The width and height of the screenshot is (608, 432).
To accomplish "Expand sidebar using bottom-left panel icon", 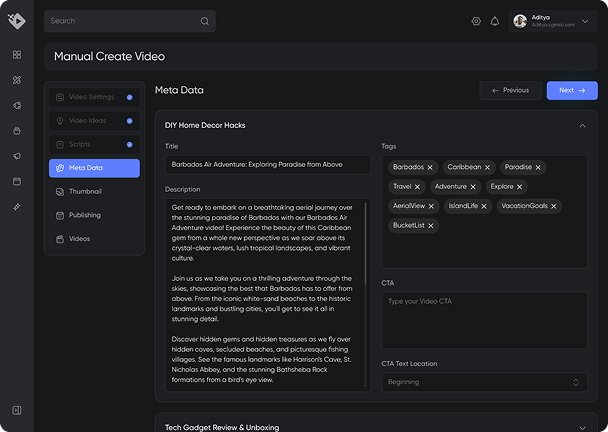I will [17, 410].
